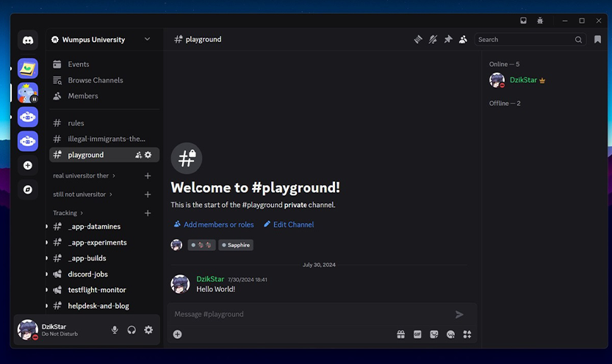This screenshot has width=612, height=364.
Task: Open the second robot server icon
Action: pyautogui.click(x=28, y=141)
